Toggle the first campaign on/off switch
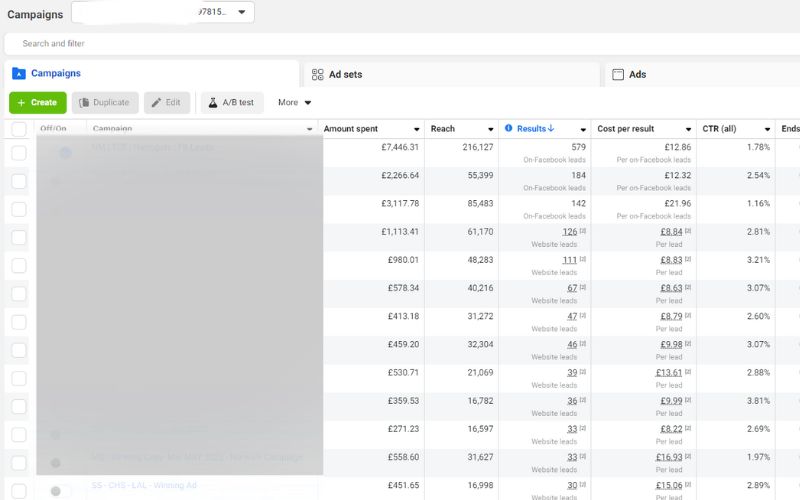The width and height of the screenshot is (800, 500). tap(65, 153)
